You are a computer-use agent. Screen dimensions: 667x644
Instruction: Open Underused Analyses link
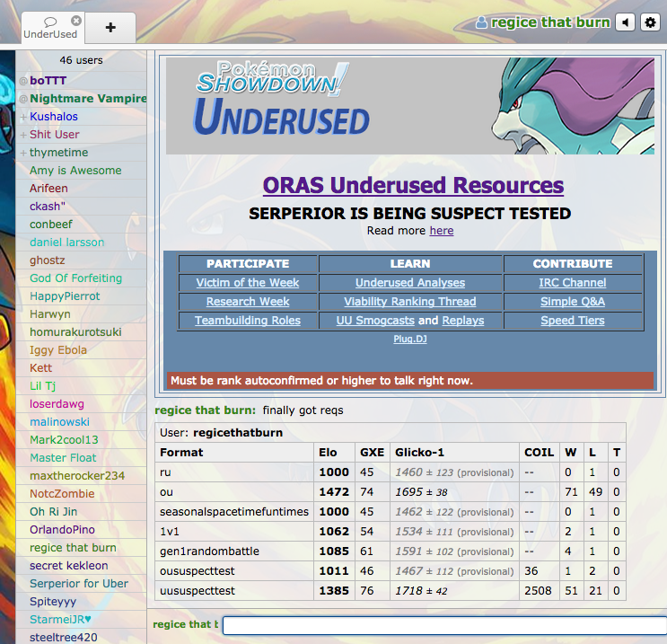coord(410,283)
